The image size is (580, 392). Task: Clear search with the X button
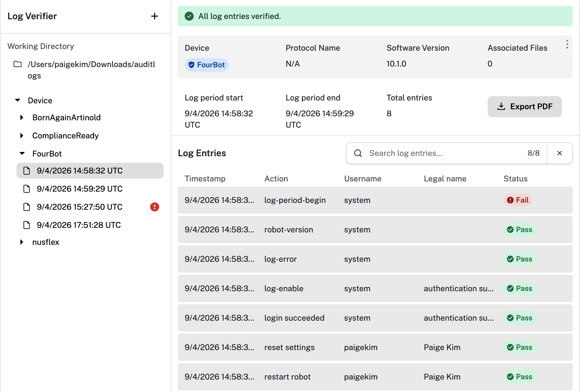pos(560,153)
